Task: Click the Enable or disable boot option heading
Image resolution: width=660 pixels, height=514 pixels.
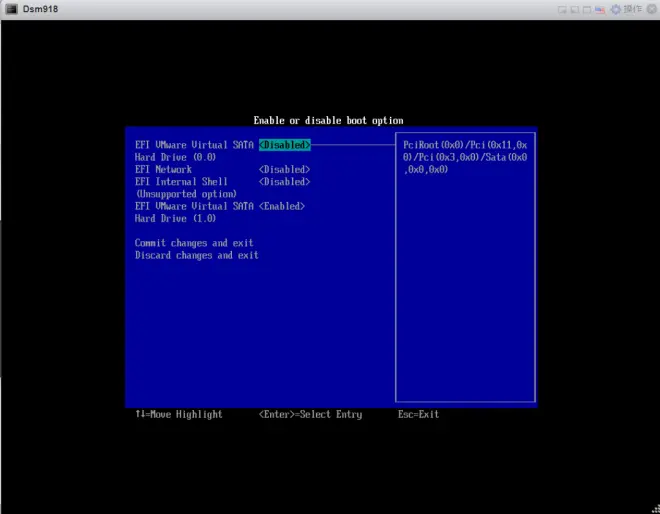Action: point(328,120)
